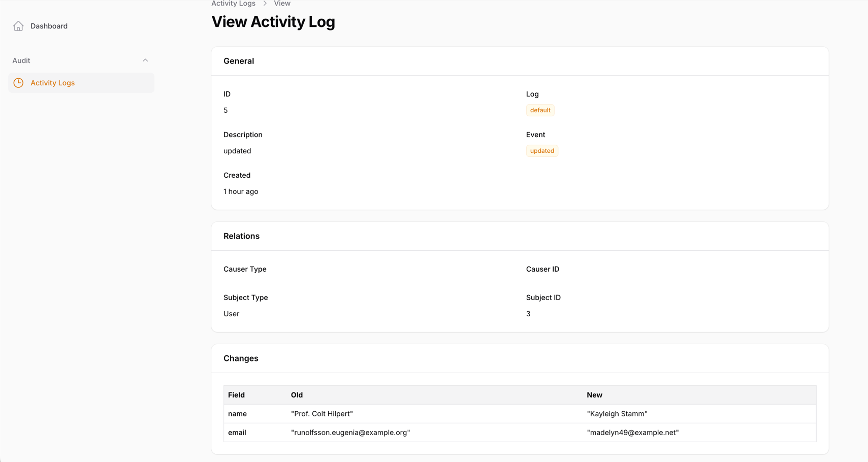Click the View Activity Log page title
The width and height of the screenshot is (868, 462).
273,21
